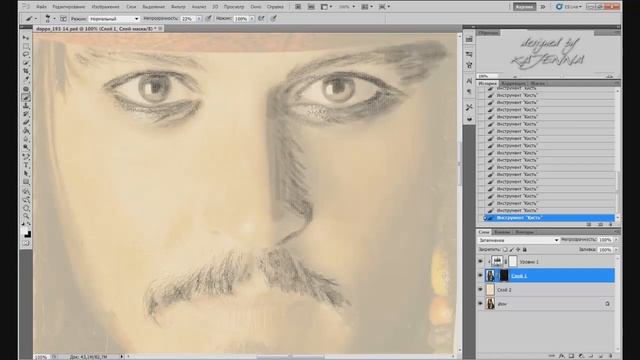640x360 pixels.
Task: Select the Dodge tool
Action: tap(26, 148)
